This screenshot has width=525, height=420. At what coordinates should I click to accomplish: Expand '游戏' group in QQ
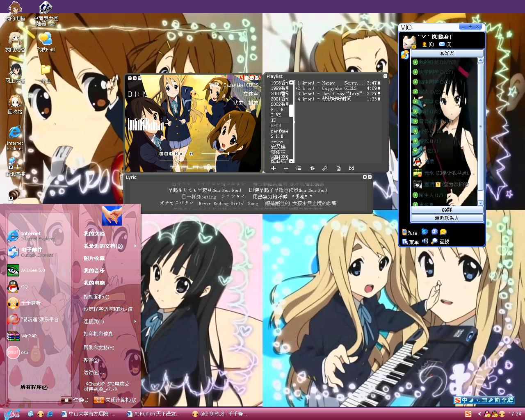point(427,141)
